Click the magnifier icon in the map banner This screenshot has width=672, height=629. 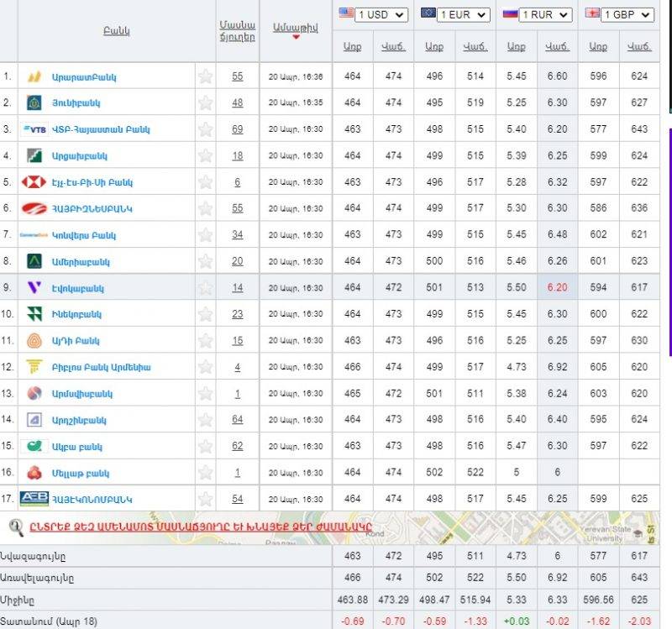pos(15,527)
